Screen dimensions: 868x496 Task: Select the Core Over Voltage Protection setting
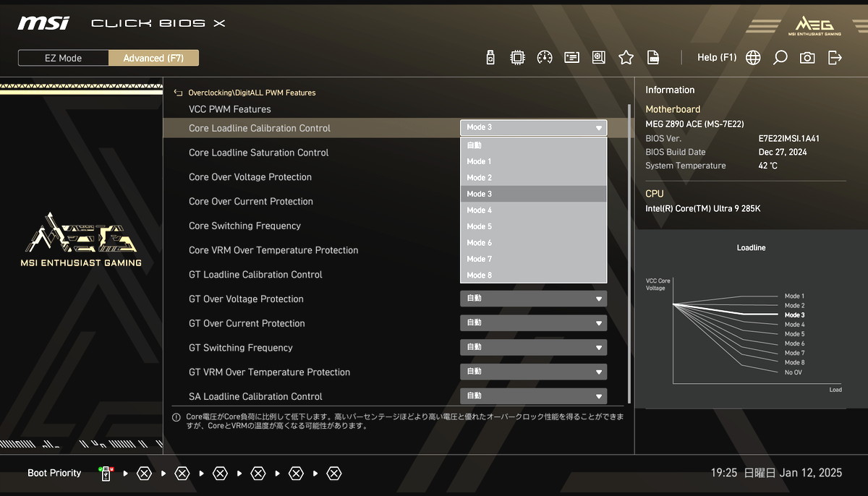(x=250, y=177)
